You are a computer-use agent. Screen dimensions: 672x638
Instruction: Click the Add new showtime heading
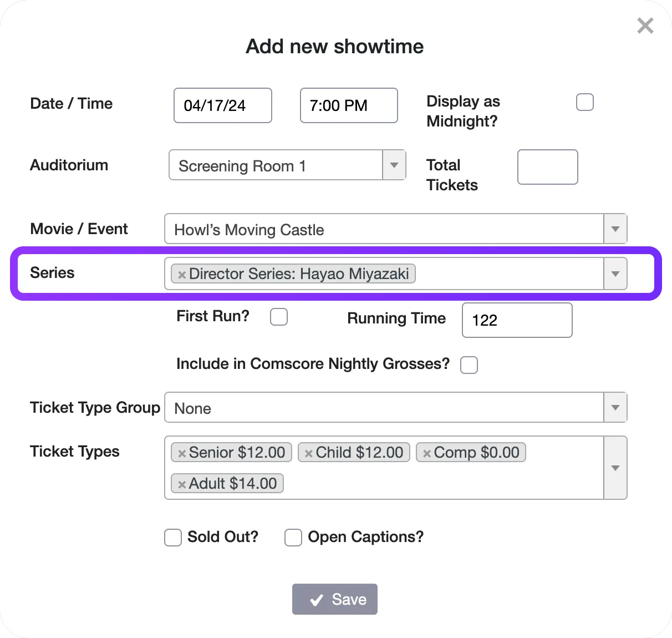335,47
